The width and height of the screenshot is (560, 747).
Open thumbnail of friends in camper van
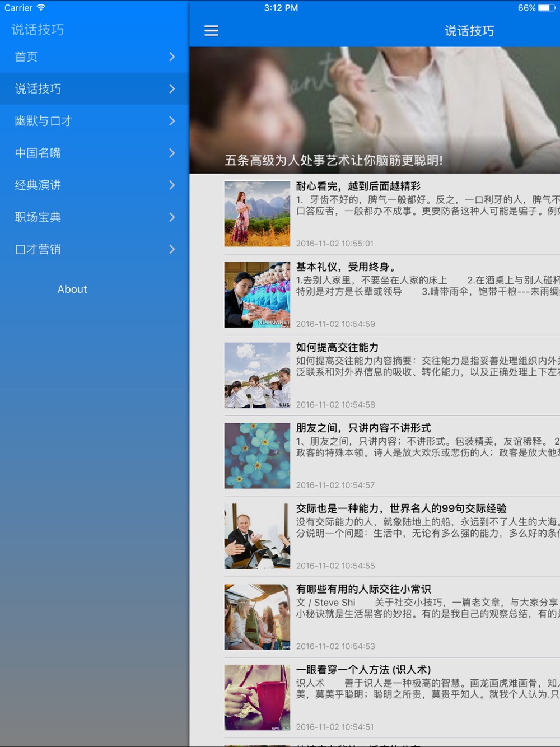257,617
